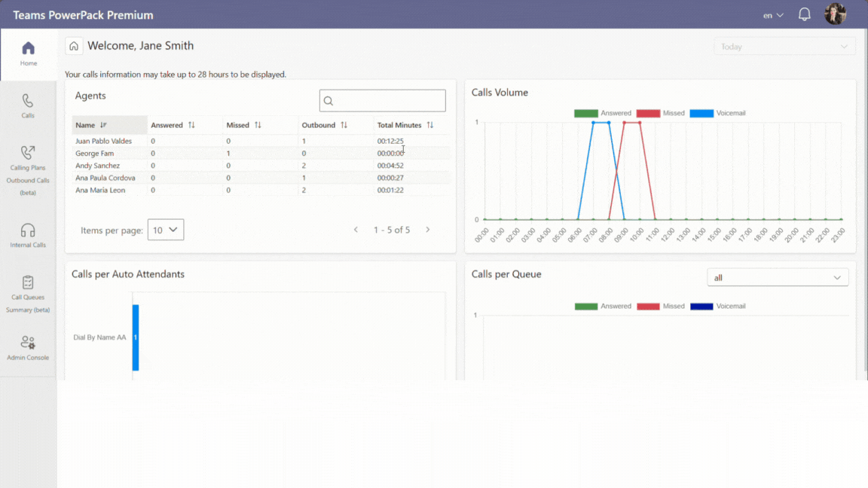Click the Calls per Auto Attendants heading
Image resolution: width=868 pixels, height=488 pixels.
point(128,274)
